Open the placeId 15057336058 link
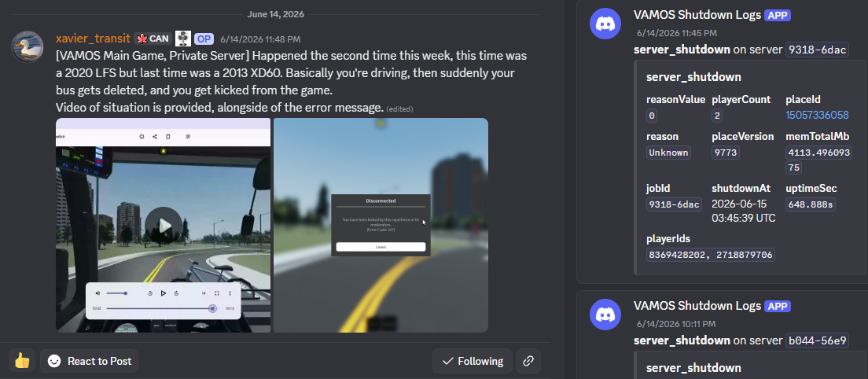 click(817, 115)
